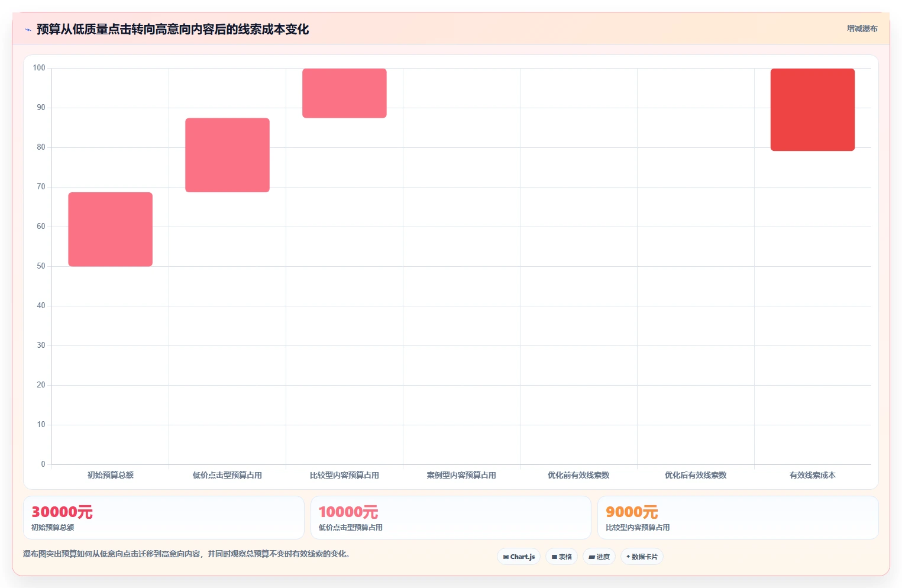Image resolution: width=902 pixels, height=588 pixels.
Task: Click the red 有效线索成本 bar
Action: click(x=812, y=110)
